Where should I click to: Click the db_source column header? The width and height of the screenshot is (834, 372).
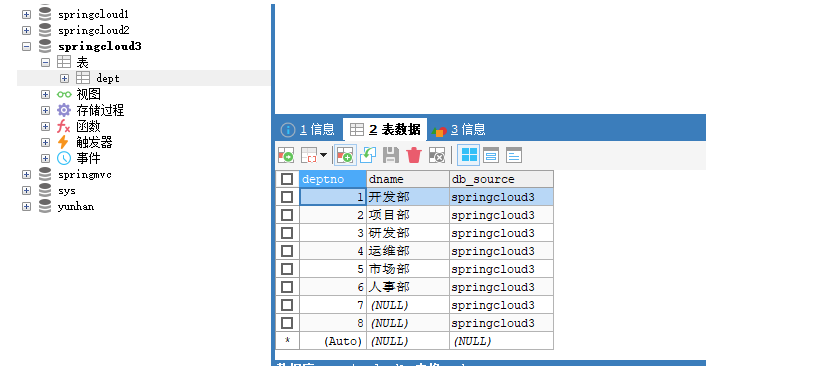(501, 179)
